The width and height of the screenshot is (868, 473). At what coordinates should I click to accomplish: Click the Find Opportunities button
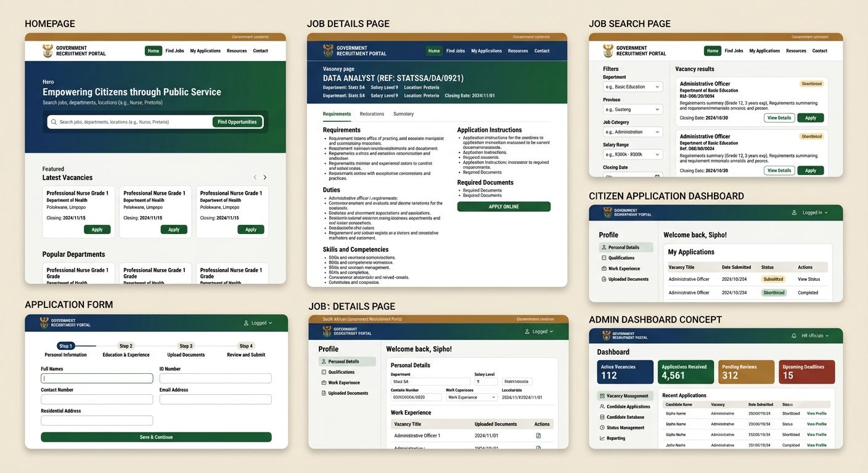pyautogui.click(x=237, y=122)
